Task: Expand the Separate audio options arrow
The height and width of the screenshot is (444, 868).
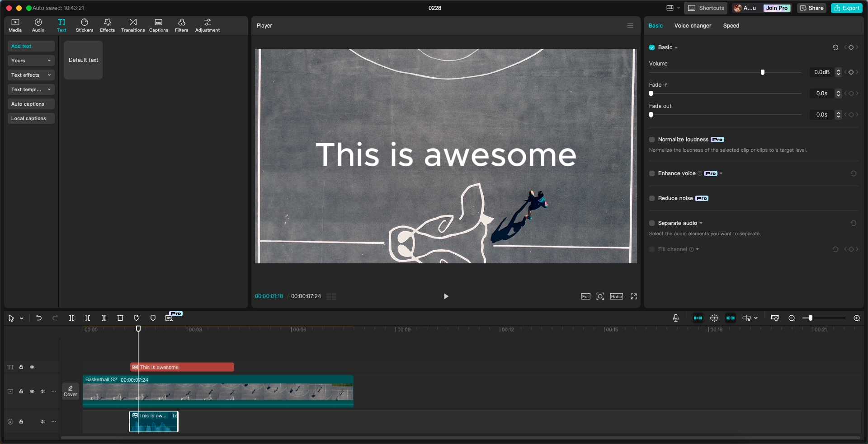Action: (701, 223)
